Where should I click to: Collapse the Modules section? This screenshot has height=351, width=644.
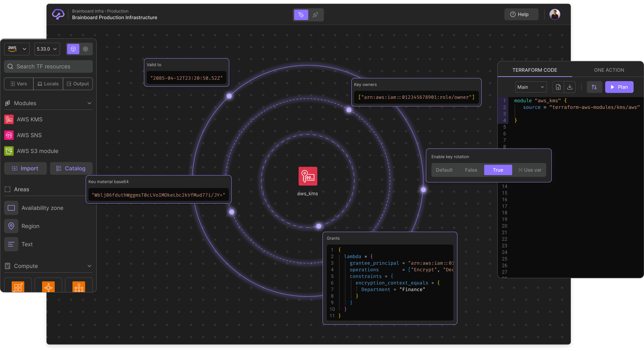[90, 103]
